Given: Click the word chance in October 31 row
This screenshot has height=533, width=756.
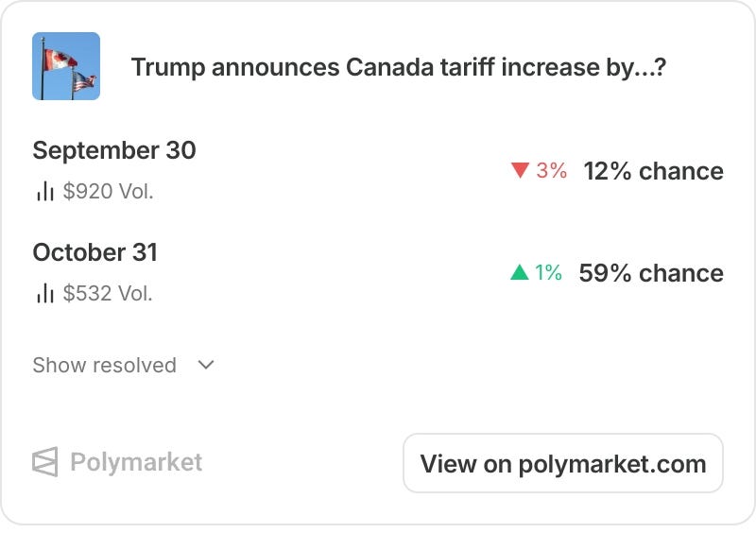Looking at the screenshot, I should click(681, 273).
